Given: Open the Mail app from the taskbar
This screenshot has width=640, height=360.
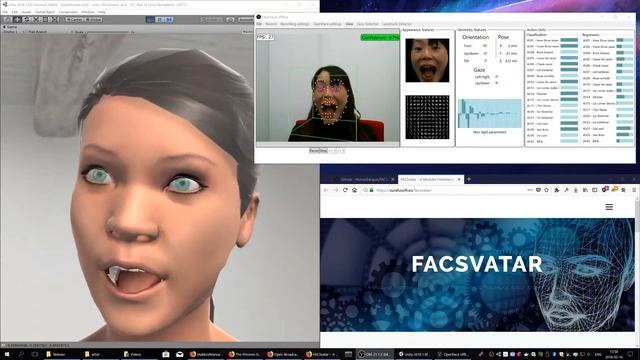Looking at the screenshot, I should tap(180, 354).
